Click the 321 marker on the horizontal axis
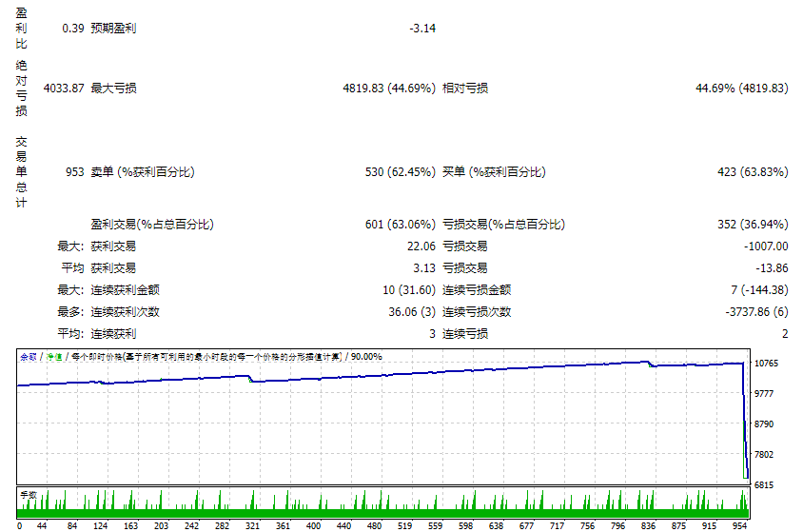 coord(252,524)
